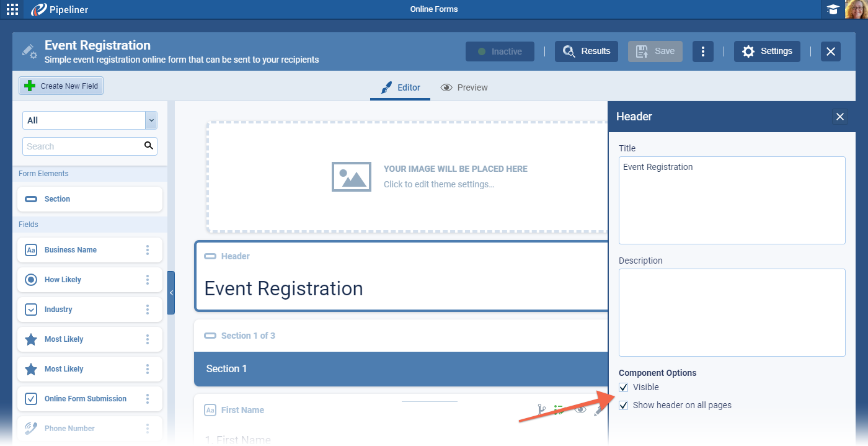Click the graduation cap help icon
Image resolution: width=868 pixels, height=446 pixels.
pos(833,9)
